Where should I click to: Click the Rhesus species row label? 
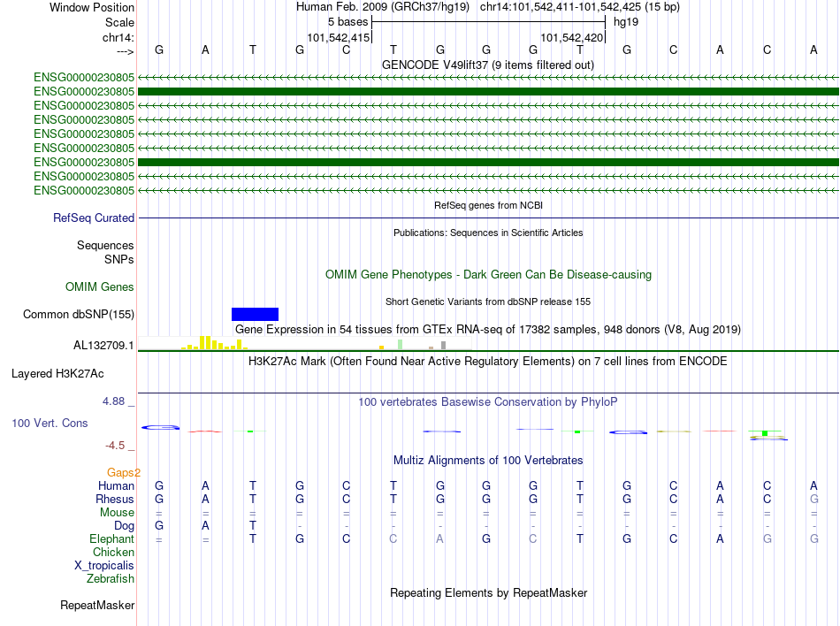[115, 499]
